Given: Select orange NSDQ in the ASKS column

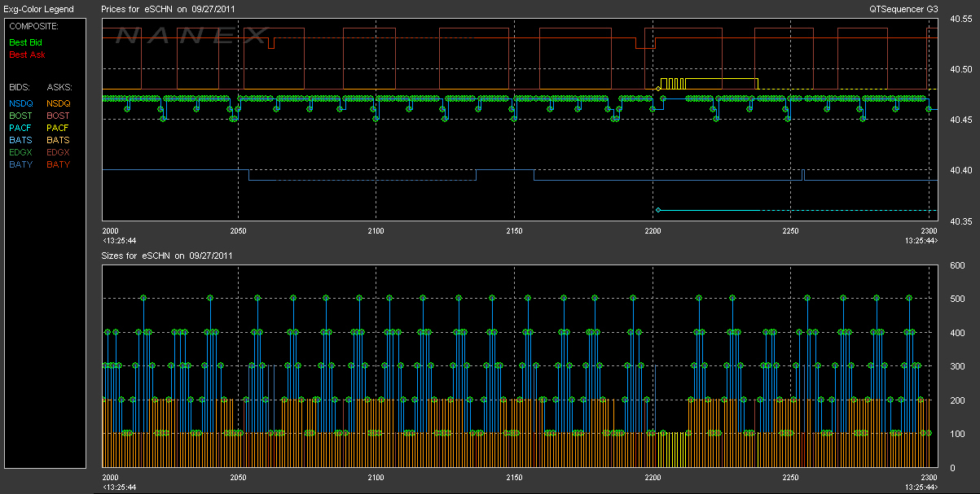Looking at the screenshot, I should pyautogui.click(x=59, y=103).
